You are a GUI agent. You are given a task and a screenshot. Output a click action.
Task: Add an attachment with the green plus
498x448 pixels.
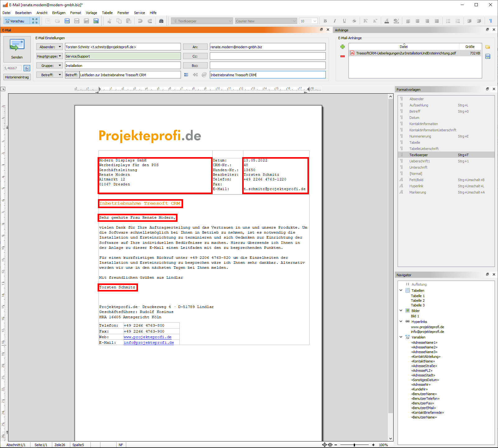[x=342, y=47]
